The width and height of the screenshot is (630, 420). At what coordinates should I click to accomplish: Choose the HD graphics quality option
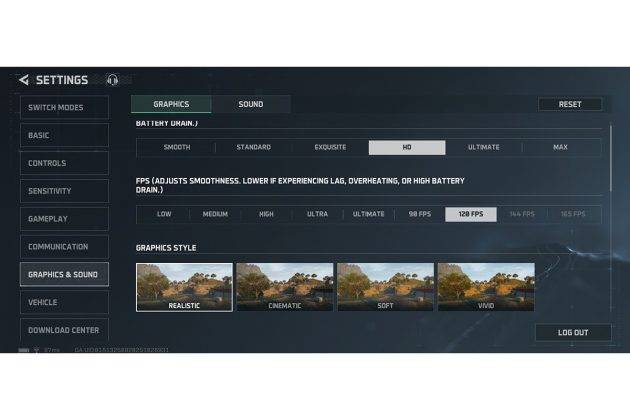pos(407,148)
